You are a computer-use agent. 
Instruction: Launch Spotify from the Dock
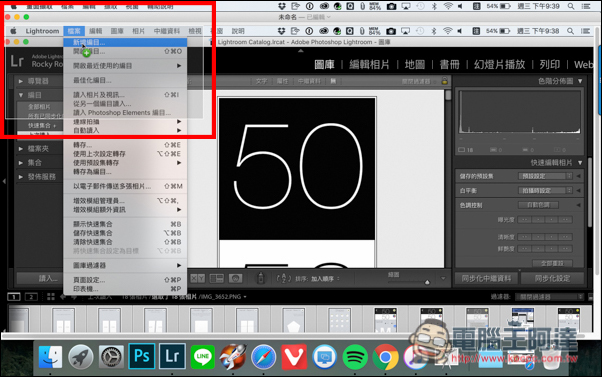355,357
